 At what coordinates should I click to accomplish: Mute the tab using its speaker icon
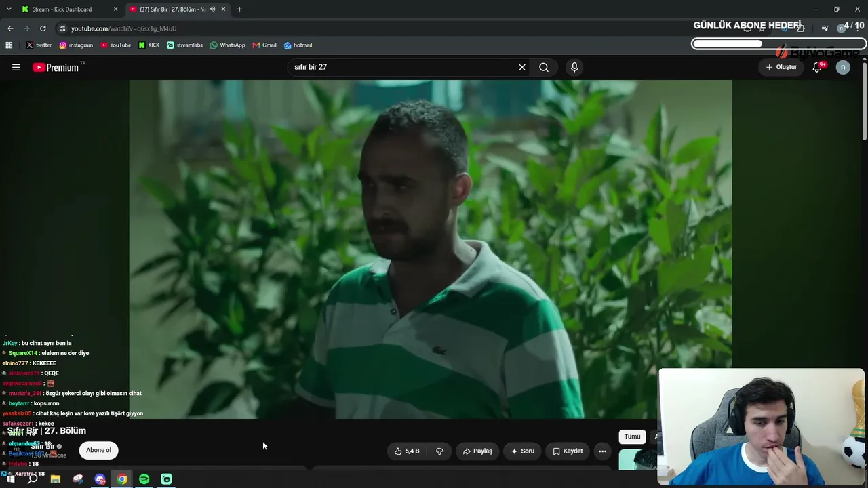pyautogui.click(x=212, y=9)
